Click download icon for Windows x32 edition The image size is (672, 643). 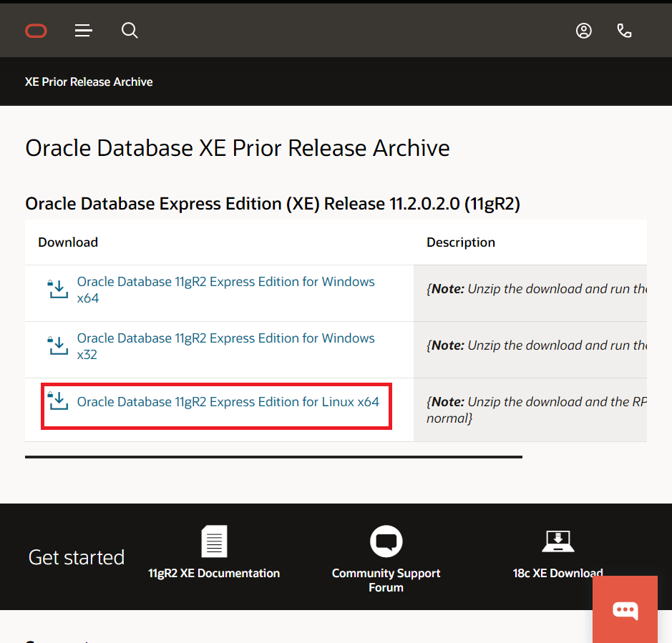click(x=58, y=345)
